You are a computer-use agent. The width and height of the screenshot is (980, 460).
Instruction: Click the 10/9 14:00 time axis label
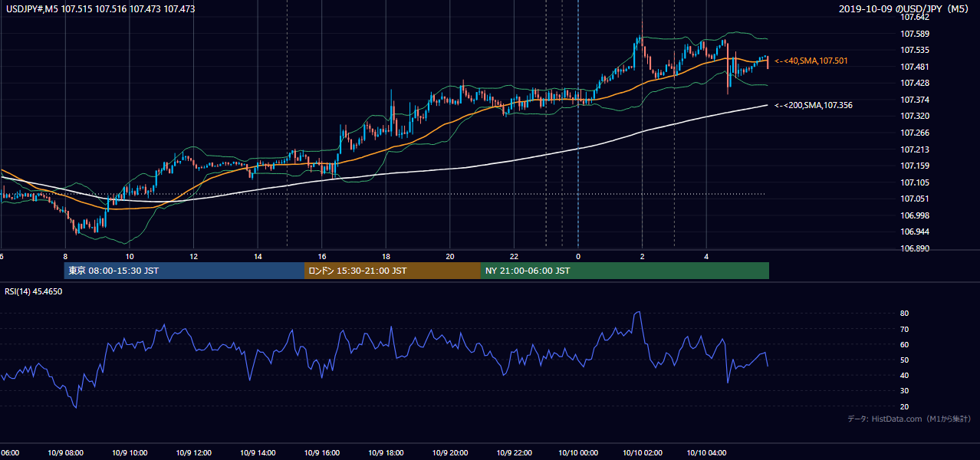pyautogui.click(x=258, y=453)
